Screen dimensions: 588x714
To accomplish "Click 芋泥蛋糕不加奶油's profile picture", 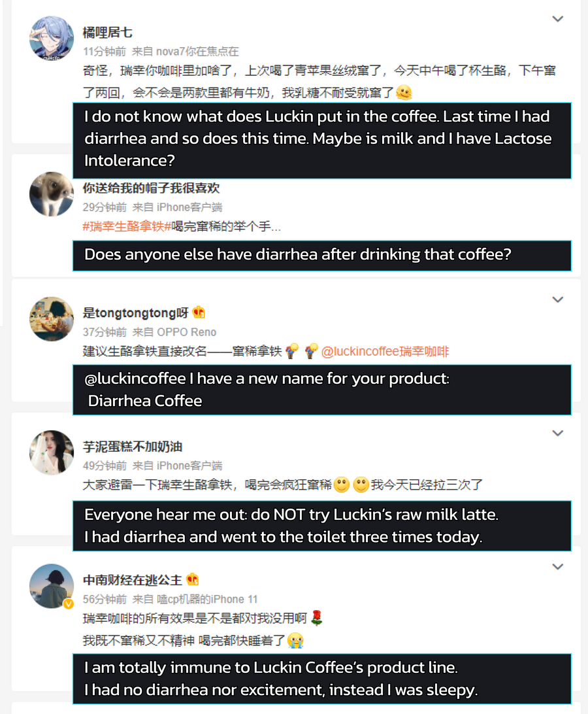I will (52, 452).
